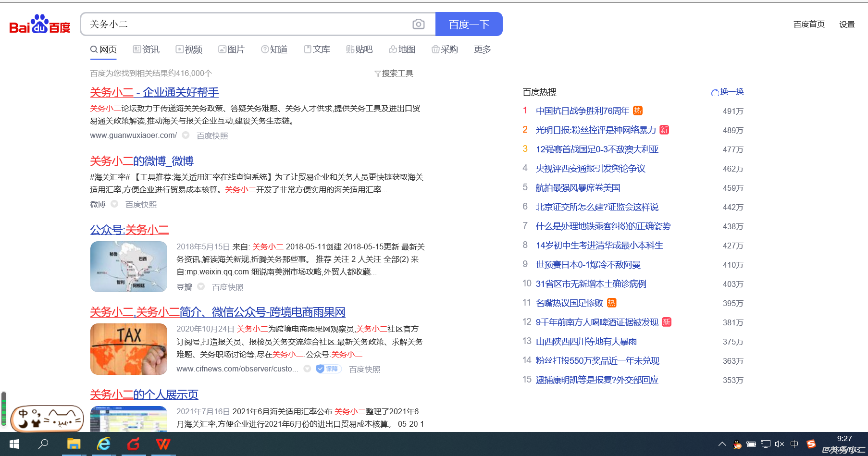Click the muted volume tray icon
The image size is (868, 456).
(780, 444)
